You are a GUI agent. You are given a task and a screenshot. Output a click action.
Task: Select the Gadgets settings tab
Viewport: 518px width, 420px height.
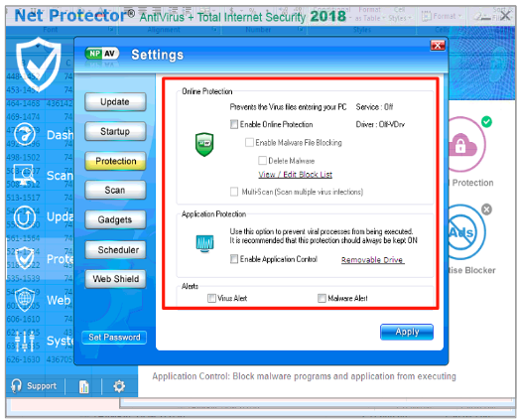point(115,219)
